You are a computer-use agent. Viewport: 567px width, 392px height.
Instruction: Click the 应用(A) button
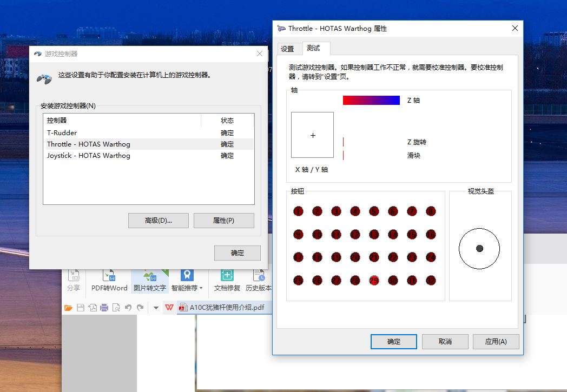point(496,341)
